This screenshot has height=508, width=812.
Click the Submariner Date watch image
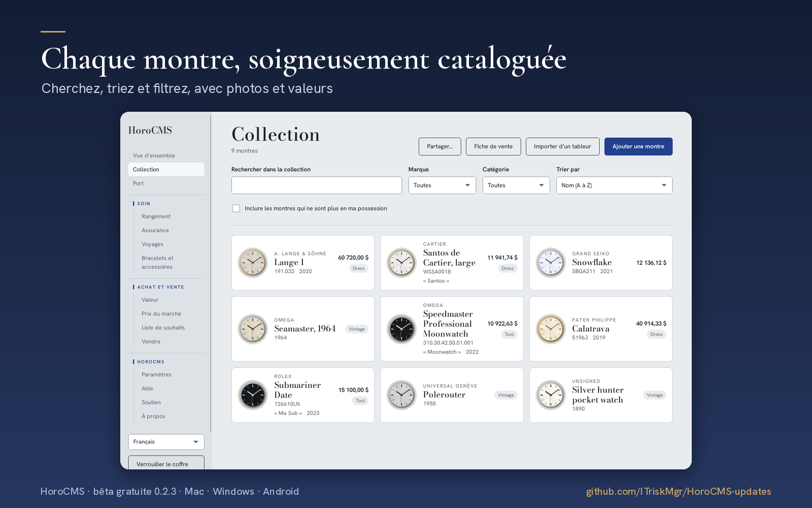[253, 395]
